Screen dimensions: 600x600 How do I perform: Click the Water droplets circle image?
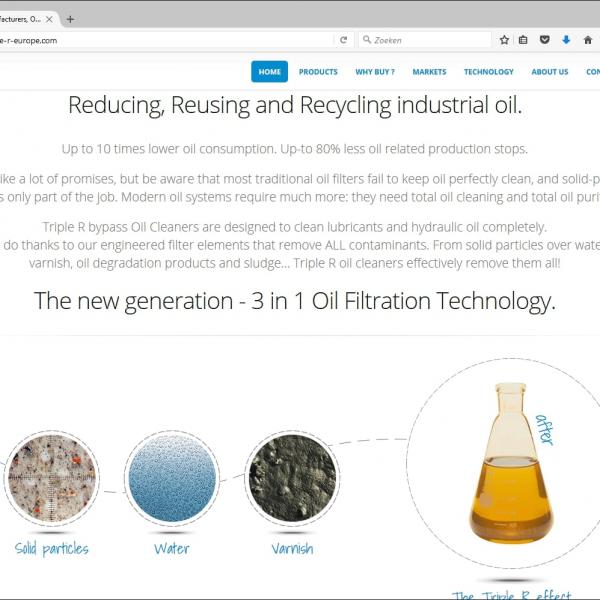tap(172, 478)
